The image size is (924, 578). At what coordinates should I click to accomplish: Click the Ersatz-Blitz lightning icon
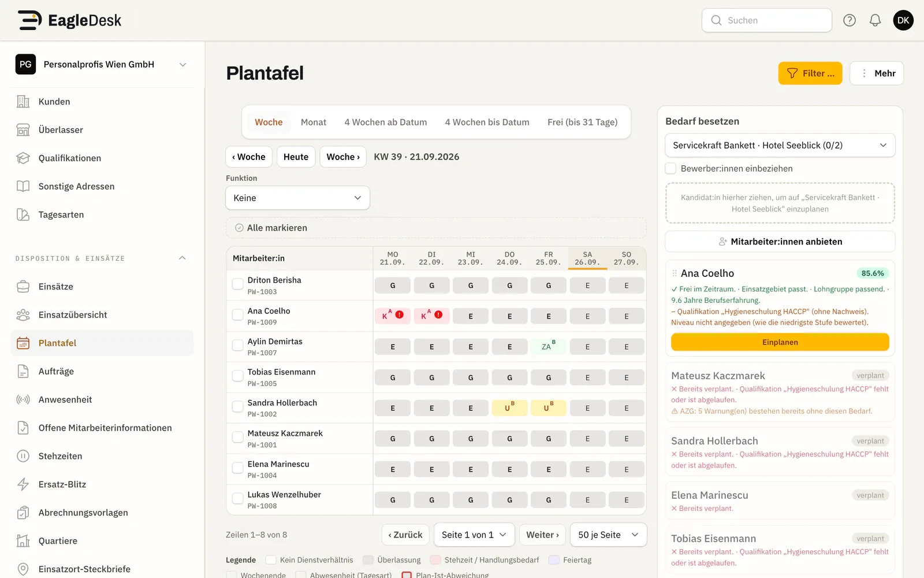[x=23, y=484]
